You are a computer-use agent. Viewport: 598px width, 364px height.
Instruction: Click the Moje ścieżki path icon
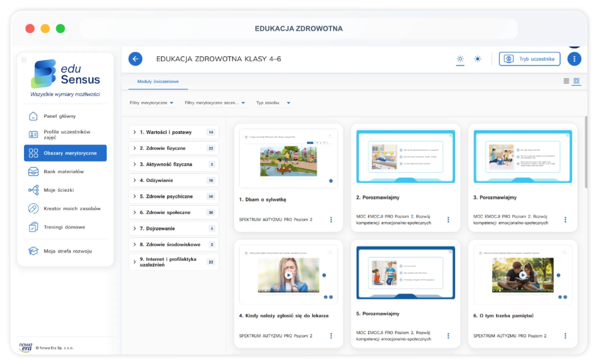(33, 190)
